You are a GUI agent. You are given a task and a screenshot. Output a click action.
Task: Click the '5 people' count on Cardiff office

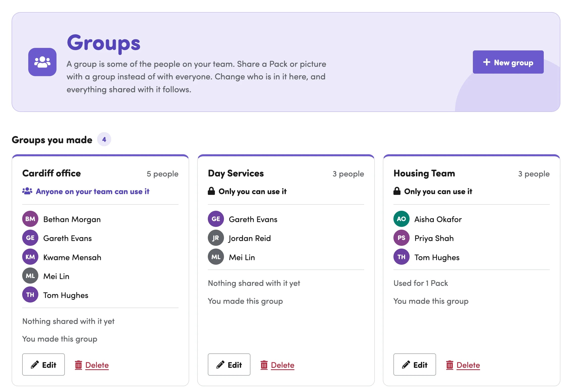(162, 174)
